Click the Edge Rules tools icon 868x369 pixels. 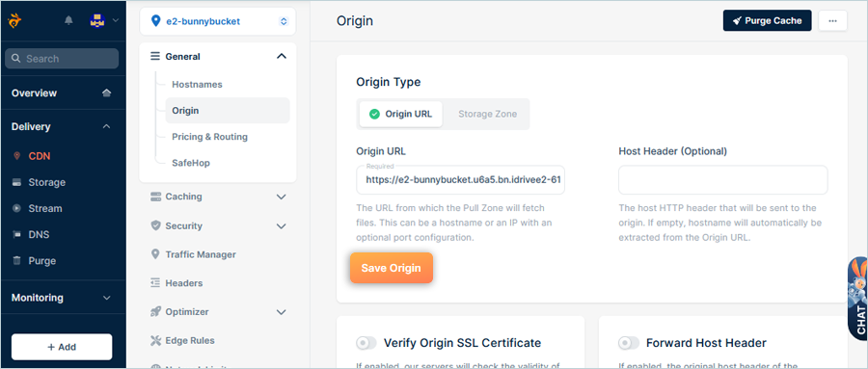155,341
